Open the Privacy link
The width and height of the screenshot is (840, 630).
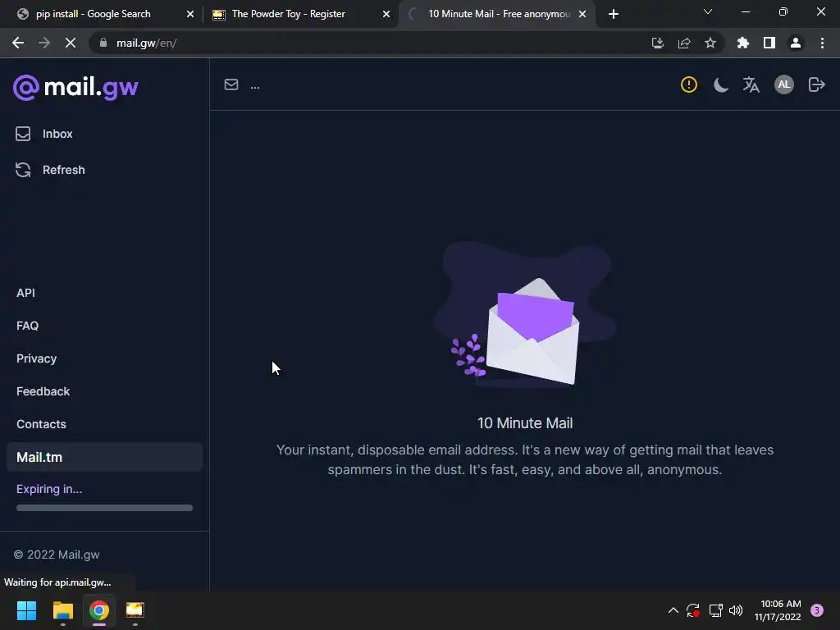36,358
